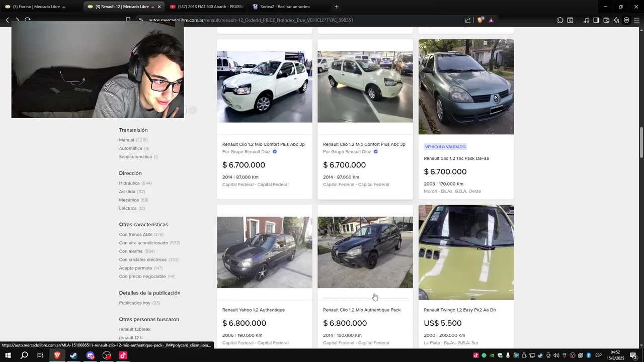Viewport: 644px width, 362px height.
Task: Click the page vertical scrollbar thumb
Action: tap(641, 142)
